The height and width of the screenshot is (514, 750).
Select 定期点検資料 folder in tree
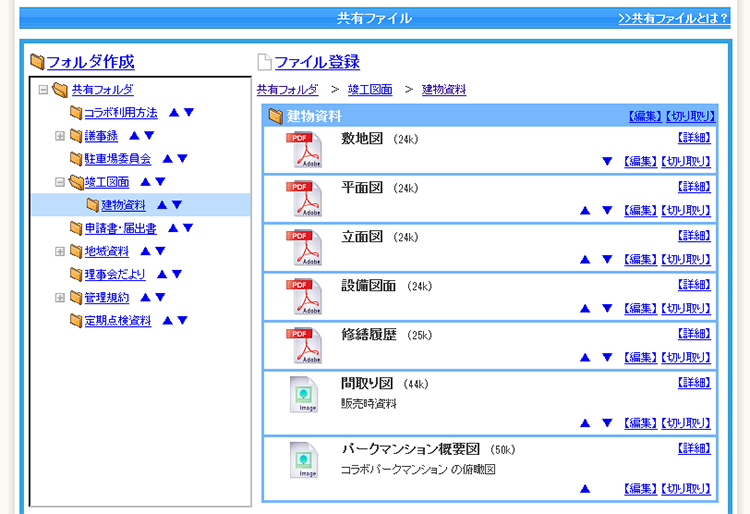click(118, 321)
